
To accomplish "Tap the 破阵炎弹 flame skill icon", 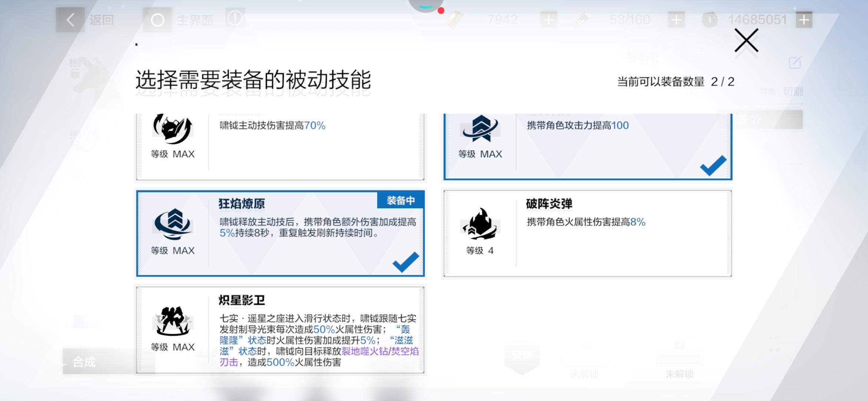I will 480,224.
